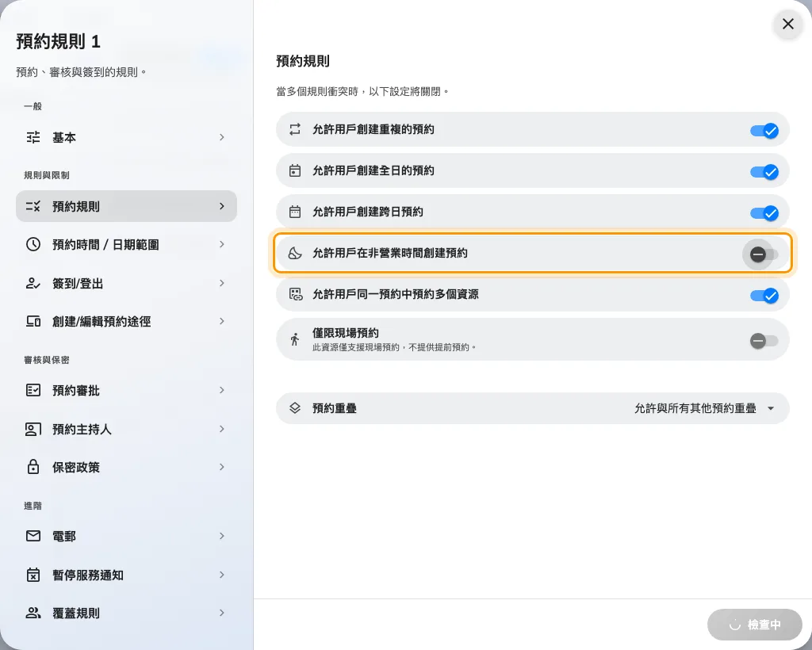Toggle 允許用戶同一預約中預約多個資源 switch
This screenshot has width=812, height=650.
[764, 296]
